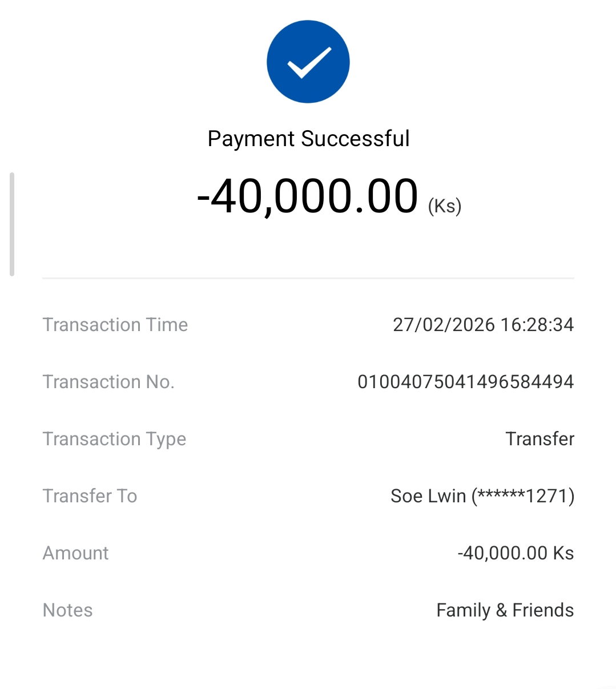
Task: Click the Transaction No. label
Action: coord(108,382)
